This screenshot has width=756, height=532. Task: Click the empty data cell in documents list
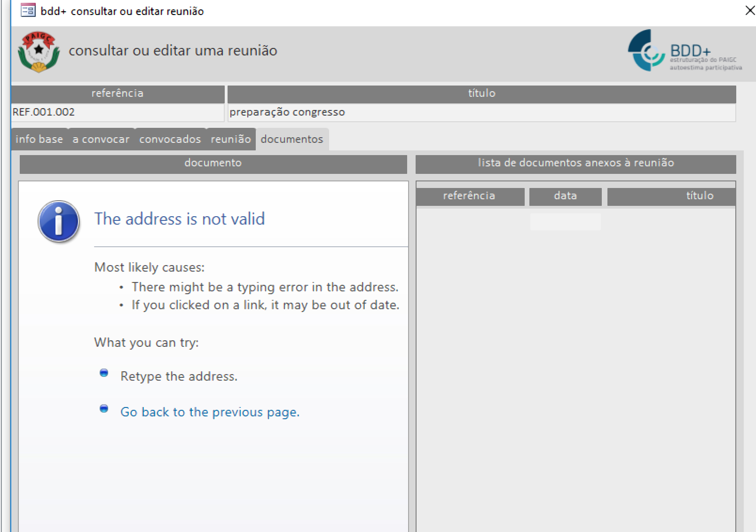point(566,222)
